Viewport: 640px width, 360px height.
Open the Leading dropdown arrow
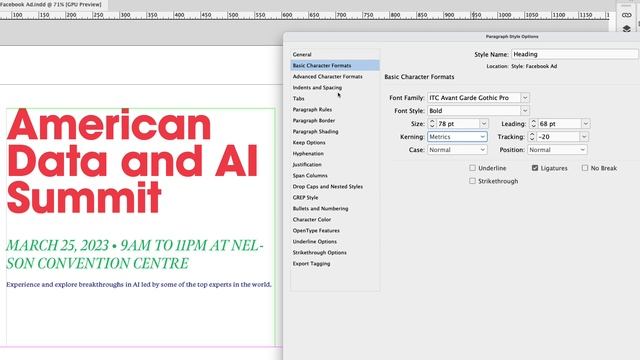coord(585,124)
